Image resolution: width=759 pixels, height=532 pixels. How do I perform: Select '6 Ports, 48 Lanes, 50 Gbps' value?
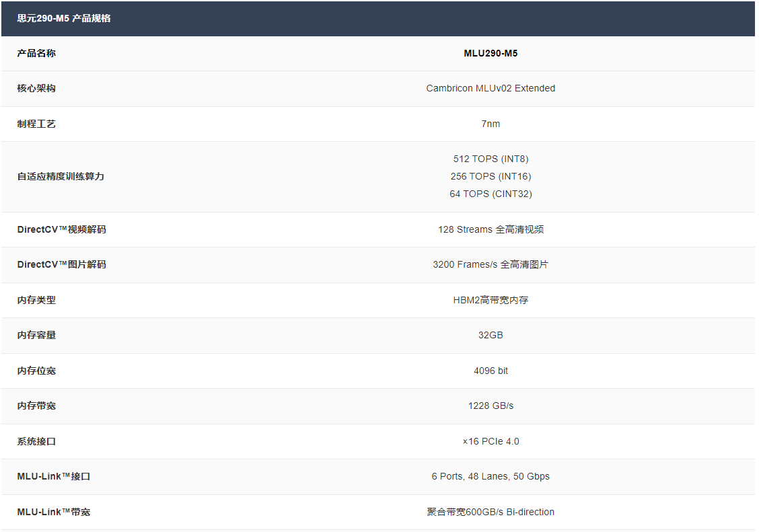coord(491,476)
